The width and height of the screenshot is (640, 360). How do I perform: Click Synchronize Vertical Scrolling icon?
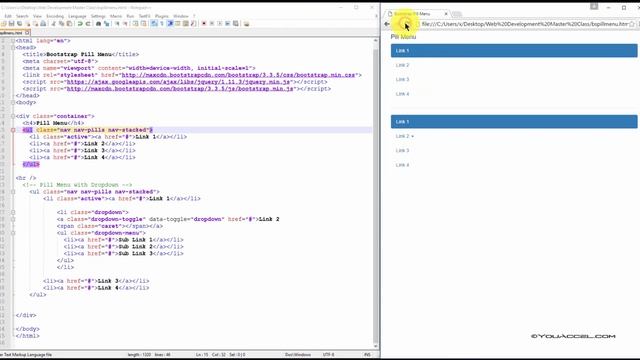[135, 24]
